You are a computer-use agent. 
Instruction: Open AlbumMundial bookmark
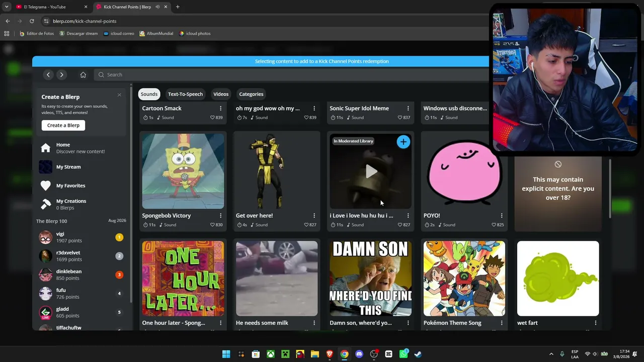click(x=156, y=34)
